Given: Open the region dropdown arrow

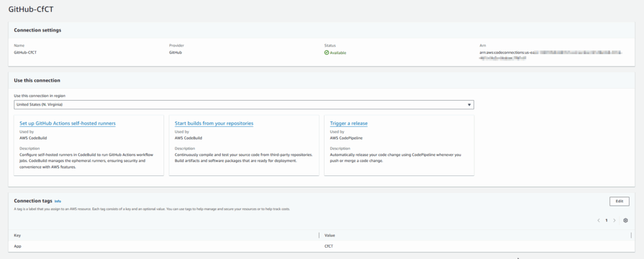Looking at the screenshot, I should click(x=469, y=104).
